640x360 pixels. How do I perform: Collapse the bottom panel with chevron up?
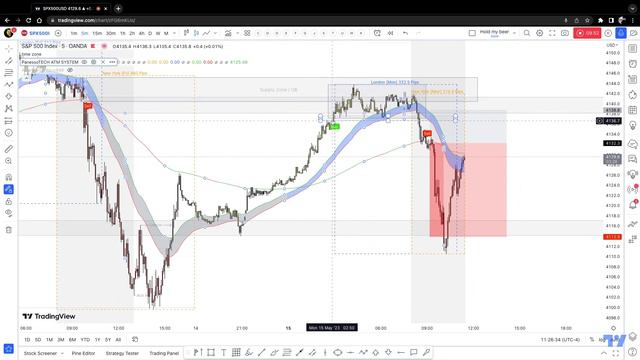(x=604, y=353)
